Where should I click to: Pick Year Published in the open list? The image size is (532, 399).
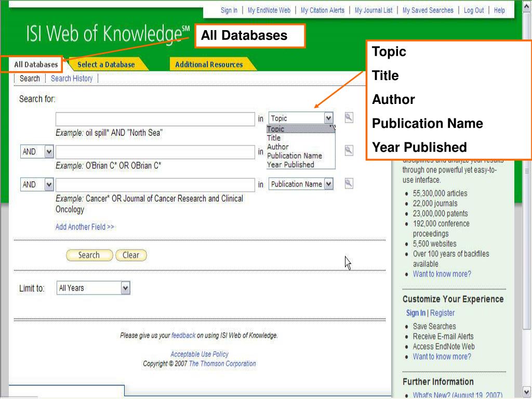(290, 165)
